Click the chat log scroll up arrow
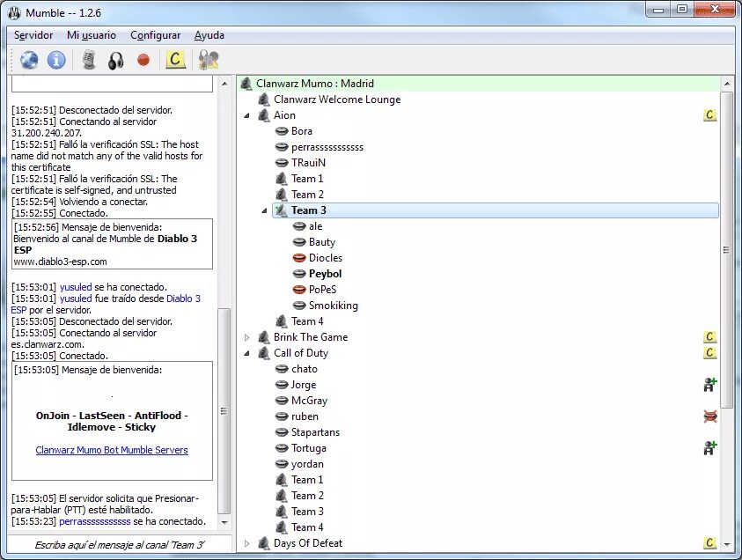The image size is (742, 560). (224, 84)
